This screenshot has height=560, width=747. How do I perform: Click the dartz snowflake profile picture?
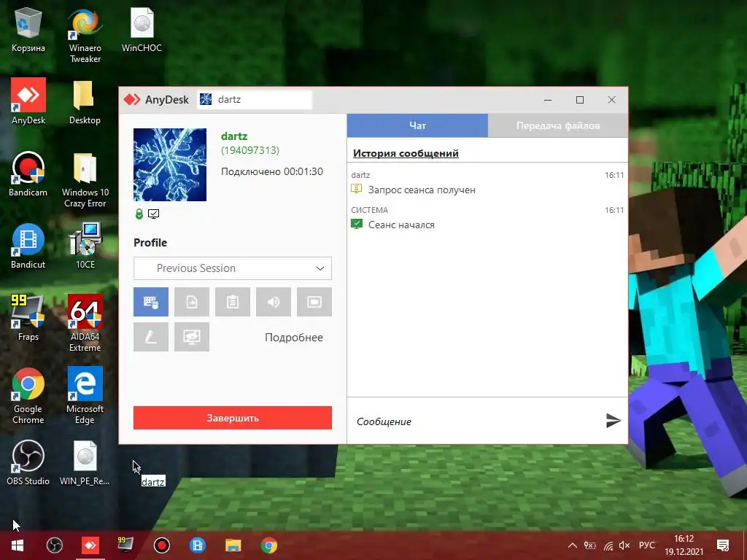(x=170, y=165)
